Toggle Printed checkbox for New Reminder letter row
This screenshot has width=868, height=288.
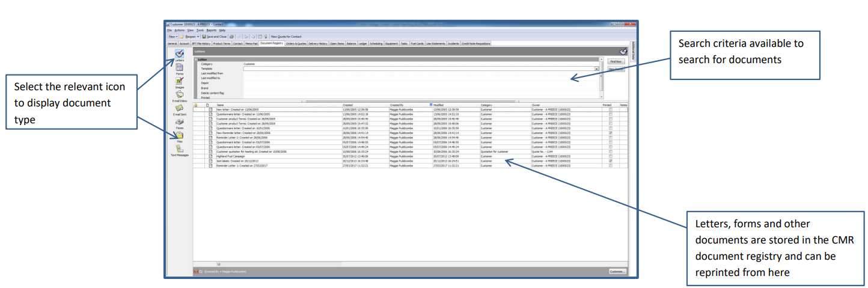pos(611,133)
